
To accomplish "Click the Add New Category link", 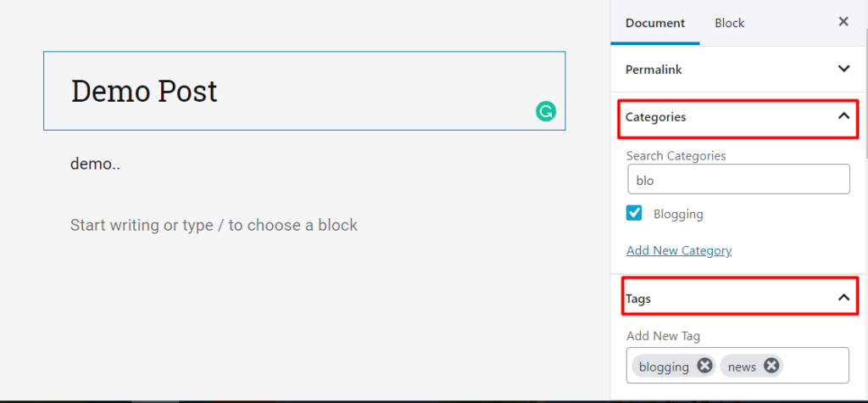I will (679, 250).
